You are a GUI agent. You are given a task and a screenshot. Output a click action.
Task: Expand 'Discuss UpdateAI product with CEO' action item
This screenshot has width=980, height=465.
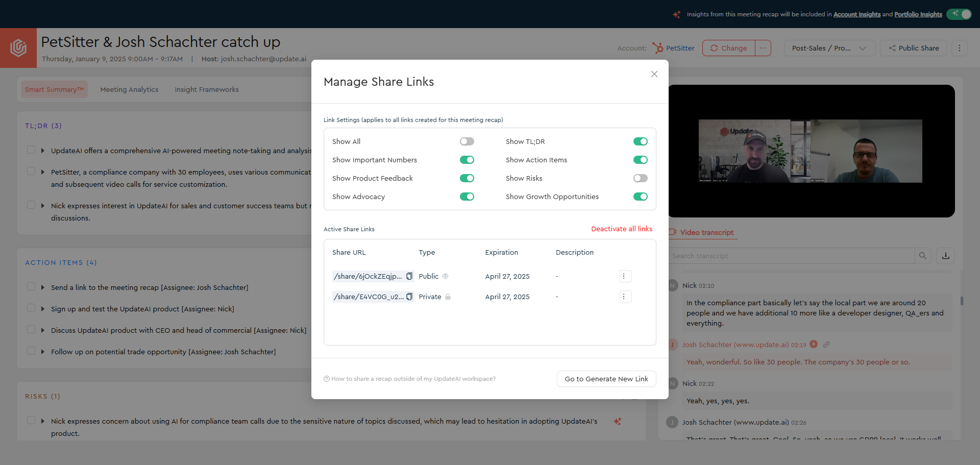43,330
